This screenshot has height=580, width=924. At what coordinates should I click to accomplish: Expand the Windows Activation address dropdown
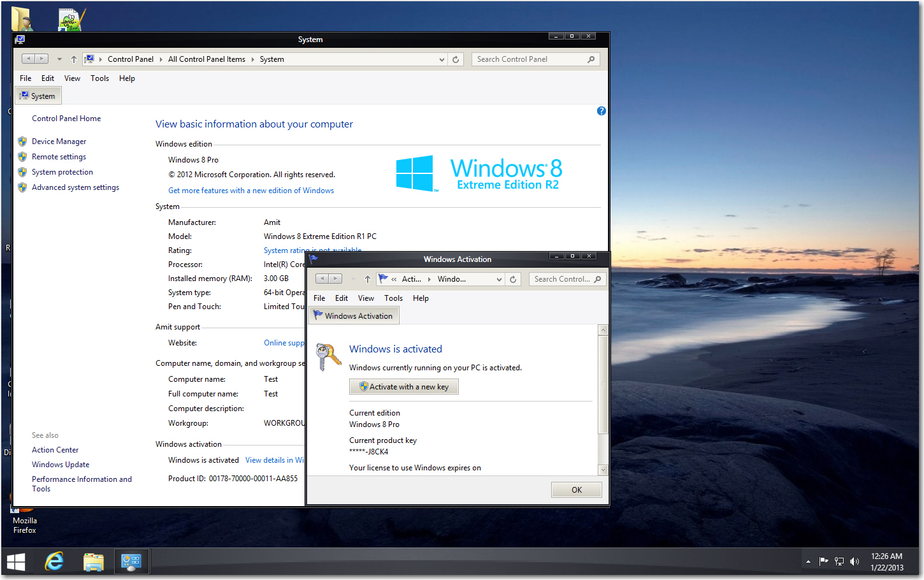click(x=500, y=279)
